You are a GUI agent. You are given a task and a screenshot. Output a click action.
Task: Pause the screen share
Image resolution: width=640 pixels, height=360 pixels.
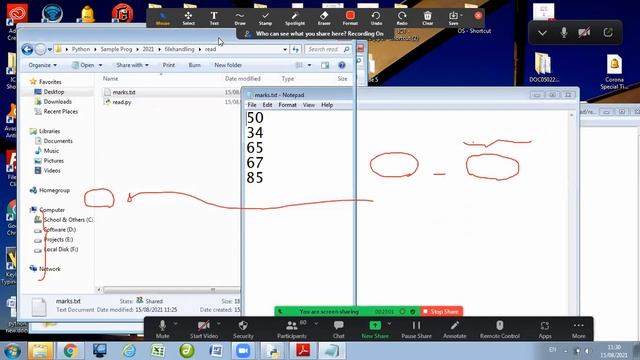[416, 329]
